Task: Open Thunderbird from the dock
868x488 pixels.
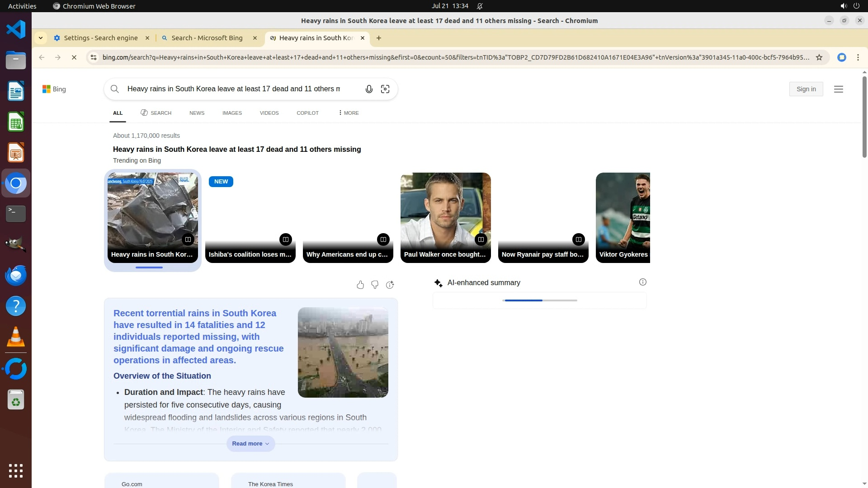Action: (16, 276)
